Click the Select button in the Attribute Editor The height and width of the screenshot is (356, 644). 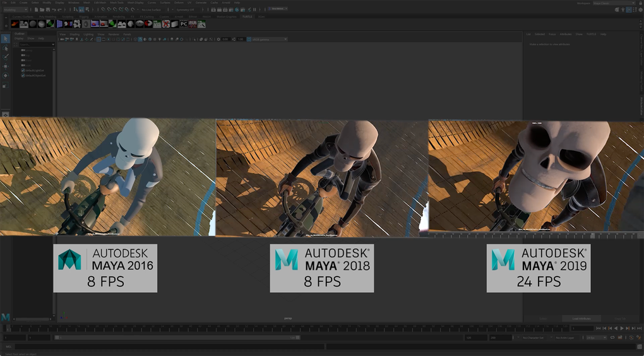click(543, 318)
